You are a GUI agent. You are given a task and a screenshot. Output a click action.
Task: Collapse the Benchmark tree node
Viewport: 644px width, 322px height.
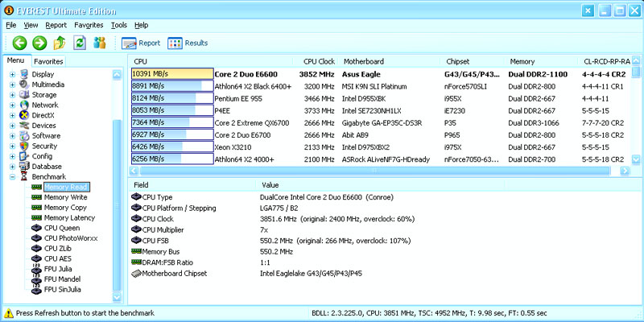(x=12, y=177)
